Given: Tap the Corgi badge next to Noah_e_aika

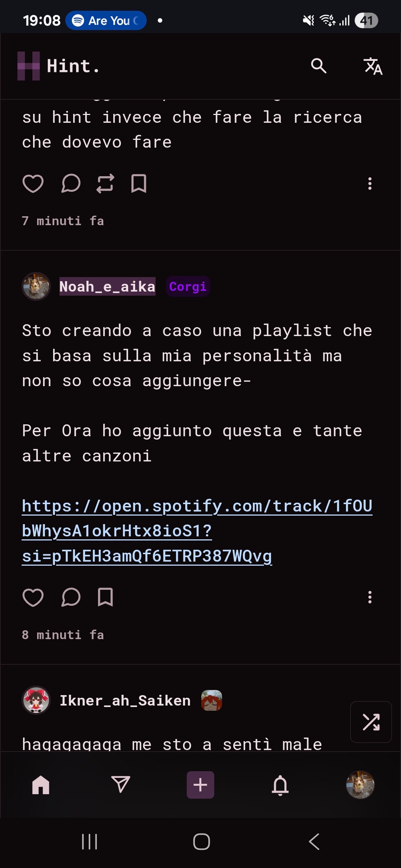Looking at the screenshot, I should coord(188,286).
